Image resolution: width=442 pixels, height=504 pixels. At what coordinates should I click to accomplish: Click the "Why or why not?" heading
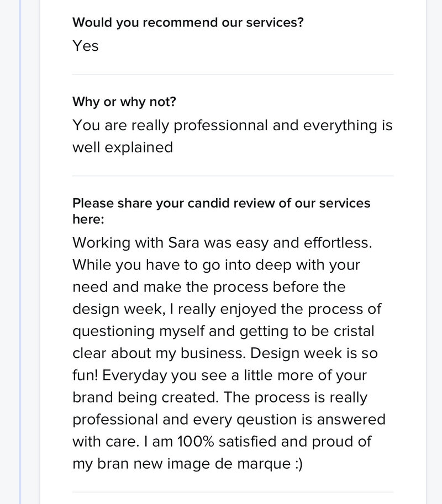(124, 102)
